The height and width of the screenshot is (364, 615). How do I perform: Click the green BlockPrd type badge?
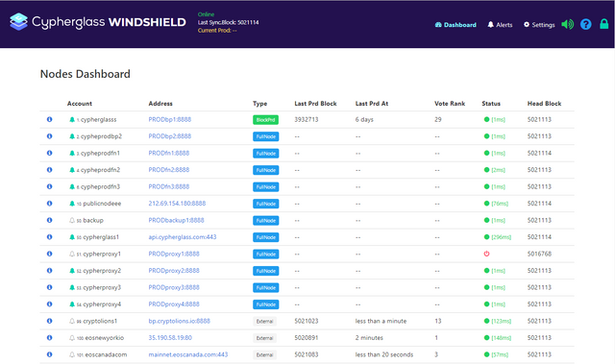(265, 119)
